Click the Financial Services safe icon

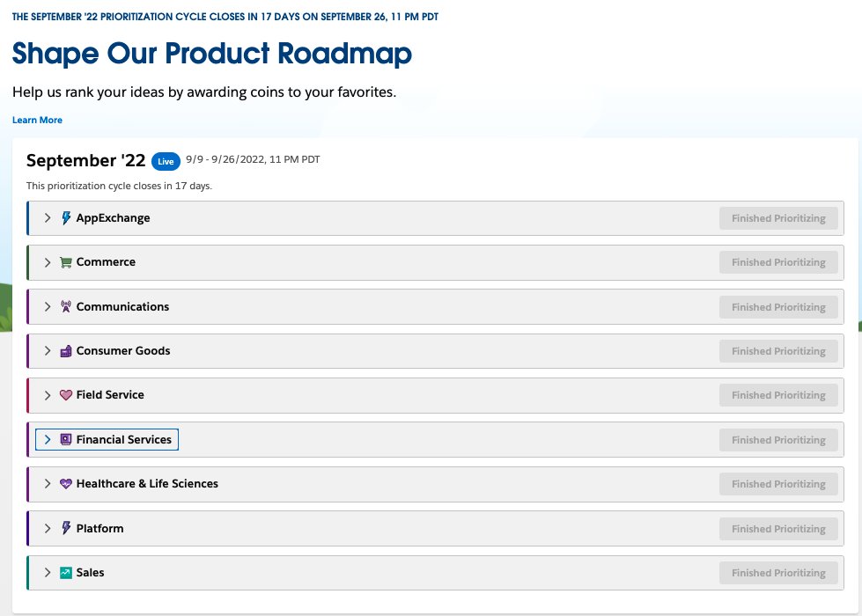pyautogui.click(x=66, y=440)
